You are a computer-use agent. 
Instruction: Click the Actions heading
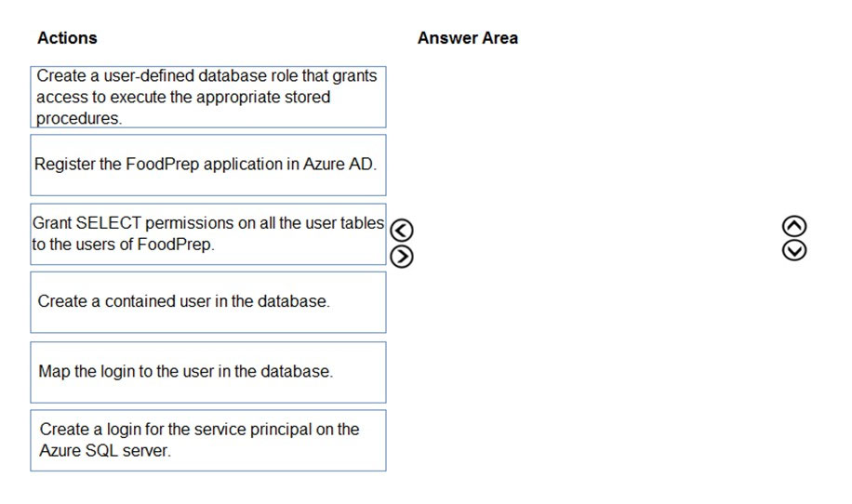(67, 38)
